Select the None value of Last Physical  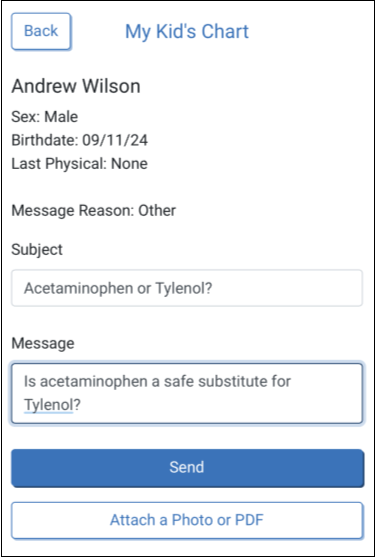pos(130,164)
